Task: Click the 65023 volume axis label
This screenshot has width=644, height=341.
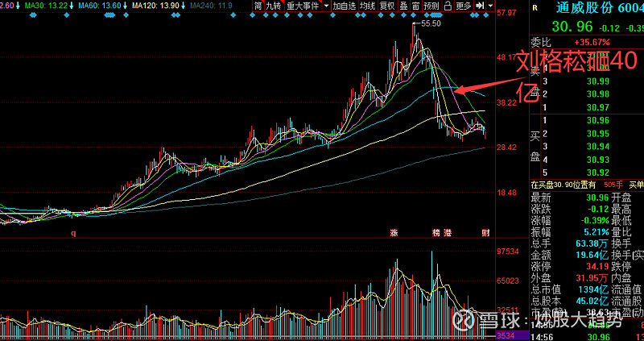Action: pyautogui.click(x=507, y=281)
